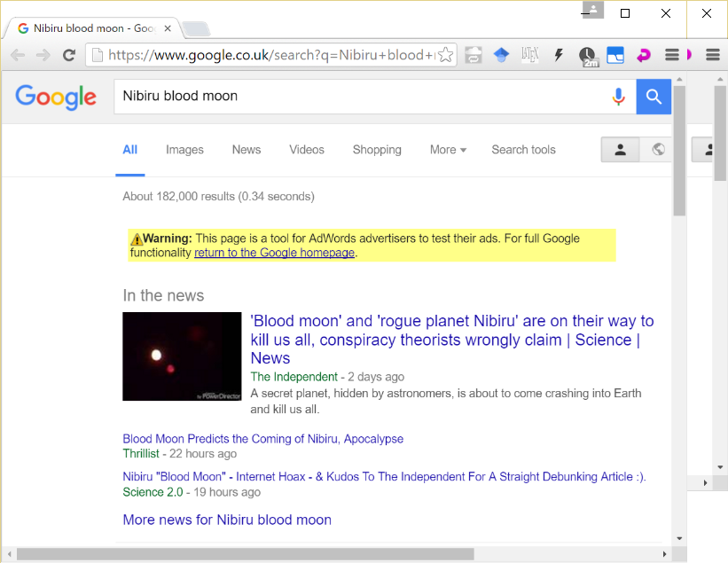Click the back navigation arrow
This screenshot has height=563, width=728.
[18, 55]
